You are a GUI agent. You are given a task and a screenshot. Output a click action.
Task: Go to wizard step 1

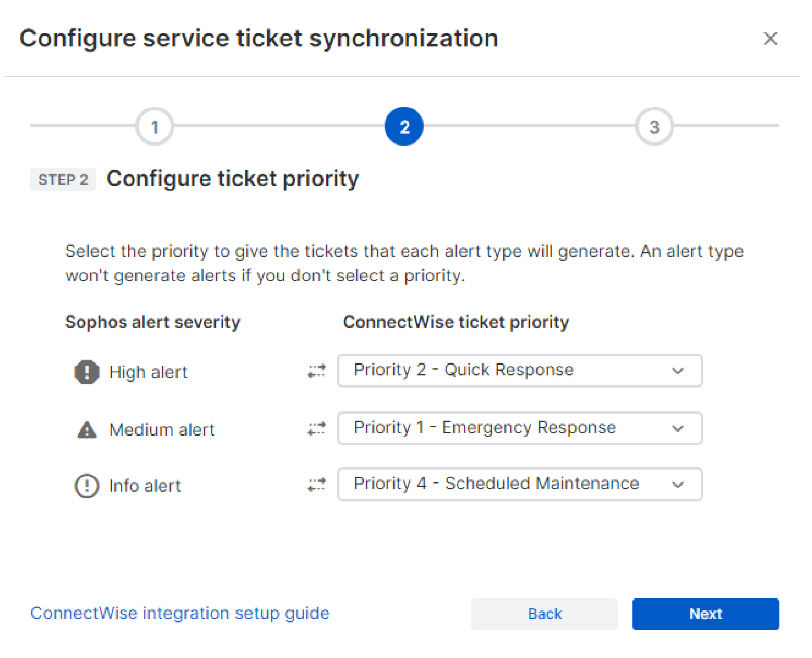[154, 126]
